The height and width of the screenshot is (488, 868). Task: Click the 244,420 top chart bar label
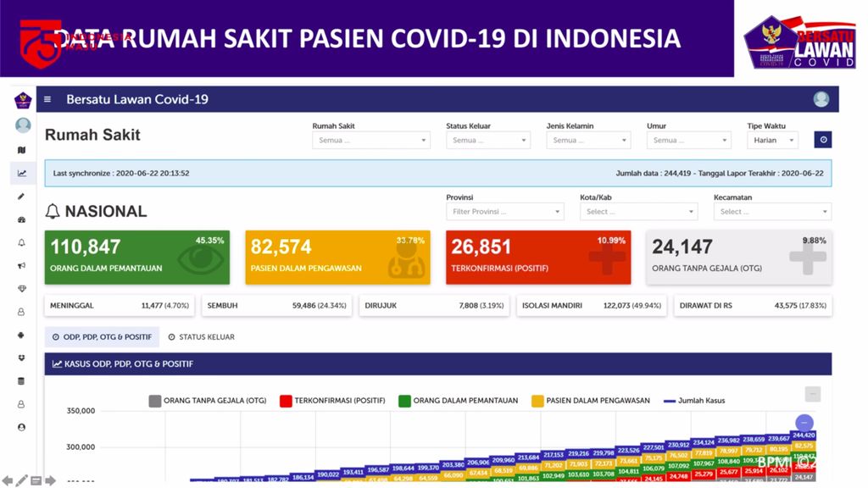click(804, 435)
